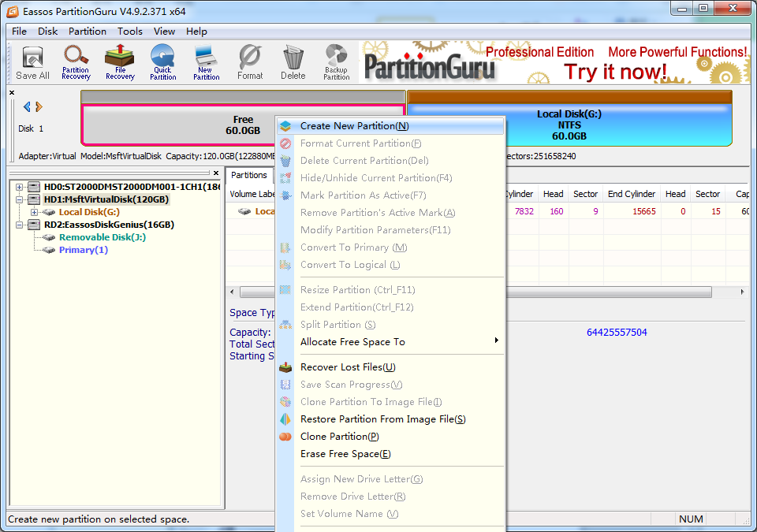Viewport: 757px width, 532px height.
Task: Choose Recover Lost Files(U)
Action: click(391, 367)
